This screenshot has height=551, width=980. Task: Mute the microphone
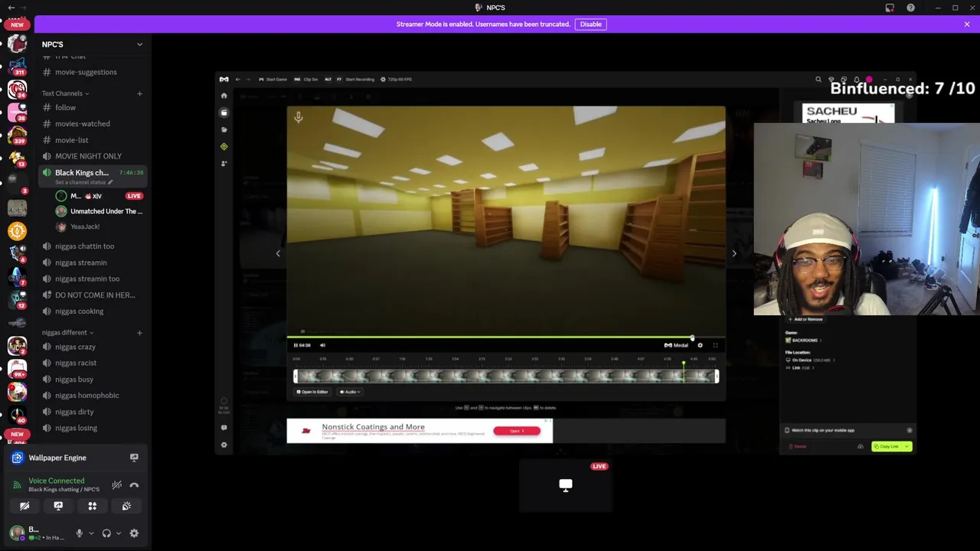pyautogui.click(x=79, y=533)
